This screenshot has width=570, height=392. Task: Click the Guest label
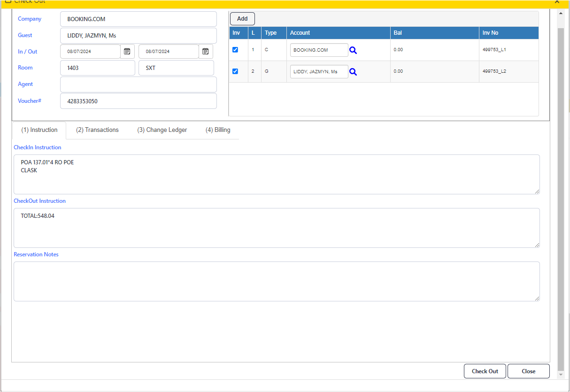[x=25, y=35]
